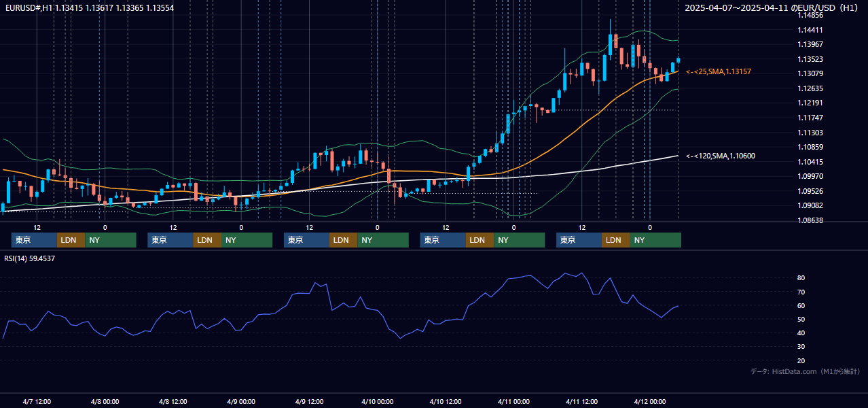
Task: Click the 1.08638 price axis label
Action: coord(810,220)
